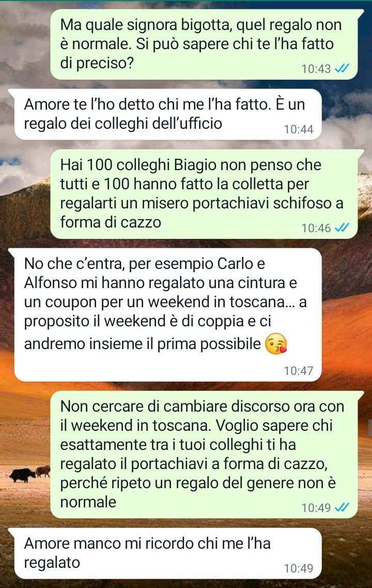This screenshot has width=372, height=588.
Task: Click the 'portachiavi a forma' text line
Action: coord(194,463)
